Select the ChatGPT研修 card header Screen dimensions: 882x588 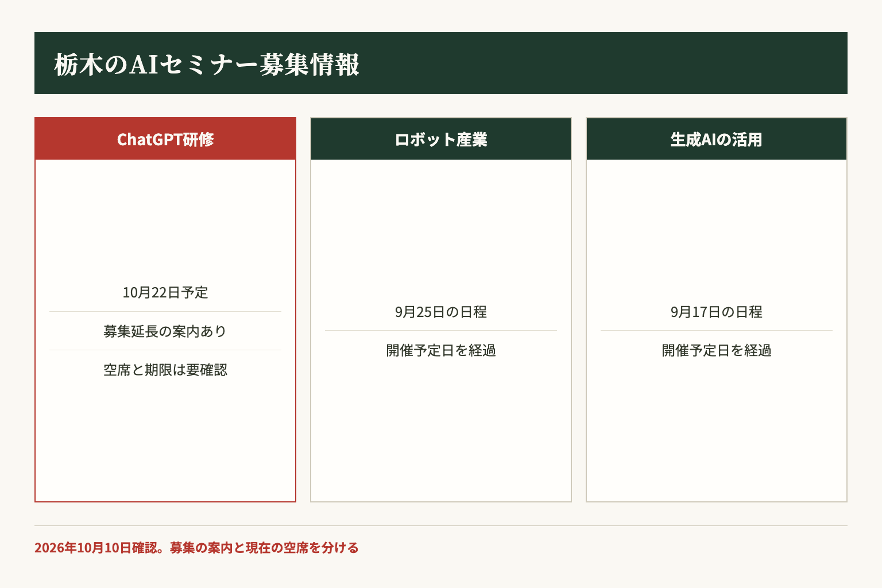click(165, 139)
